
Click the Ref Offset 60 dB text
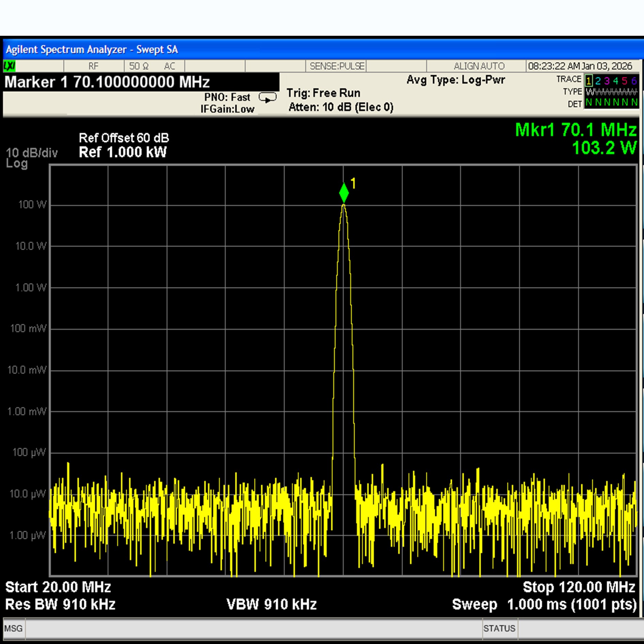point(124,138)
